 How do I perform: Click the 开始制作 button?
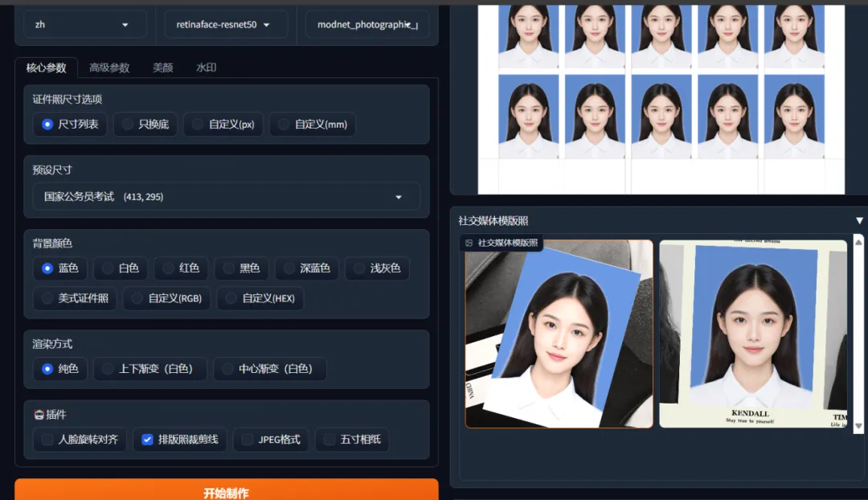(x=226, y=492)
